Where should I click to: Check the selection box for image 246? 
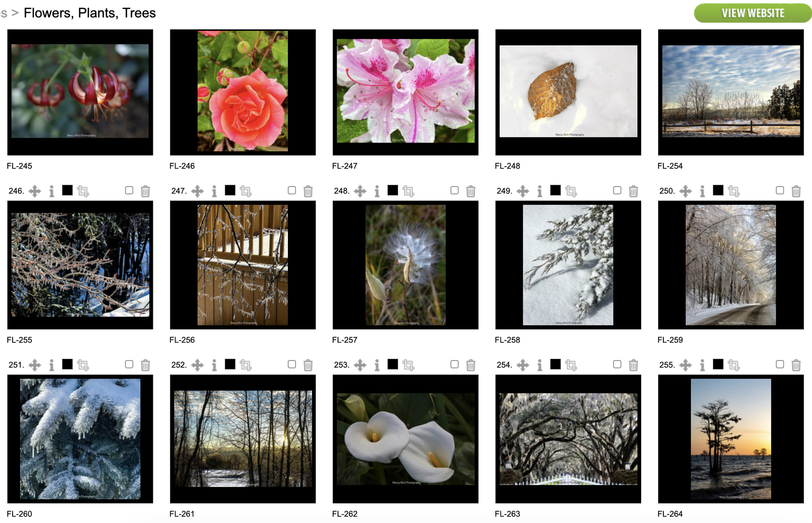coord(129,190)
